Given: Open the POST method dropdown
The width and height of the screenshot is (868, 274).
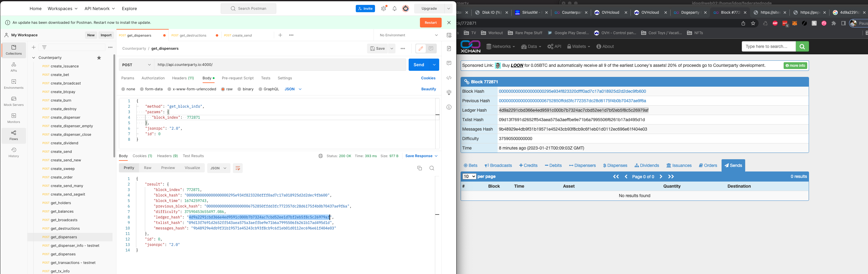Looking at the screenshot, I should pos(137,65).
